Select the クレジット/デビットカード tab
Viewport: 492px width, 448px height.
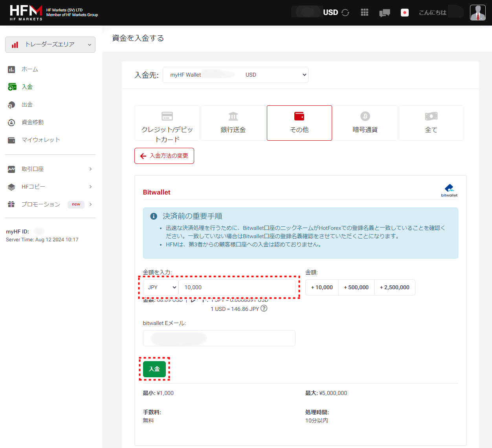167,123
